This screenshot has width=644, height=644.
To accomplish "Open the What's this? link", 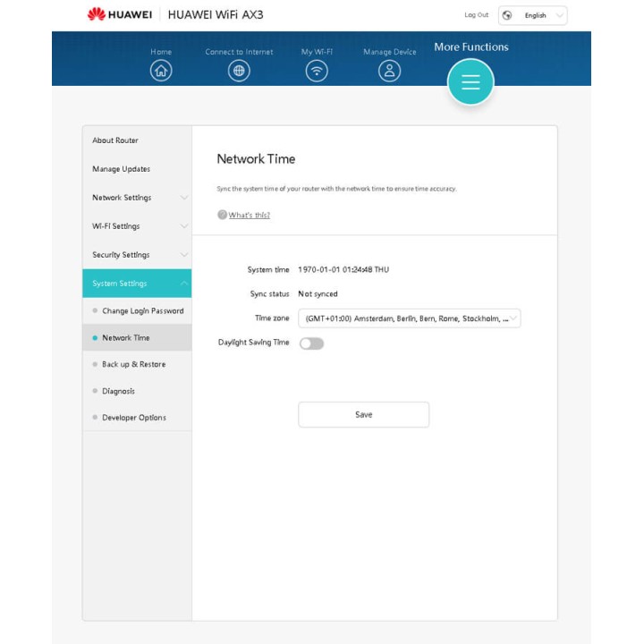I will point(249,215).
